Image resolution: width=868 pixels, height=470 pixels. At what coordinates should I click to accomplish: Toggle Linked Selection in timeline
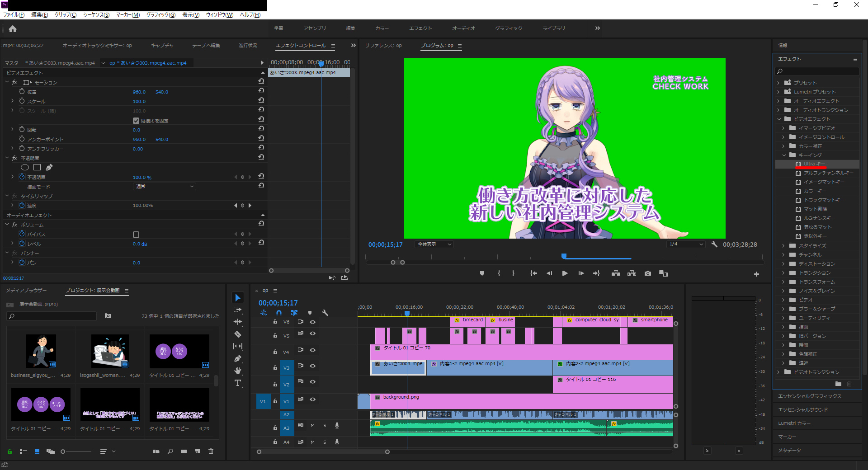294,313
